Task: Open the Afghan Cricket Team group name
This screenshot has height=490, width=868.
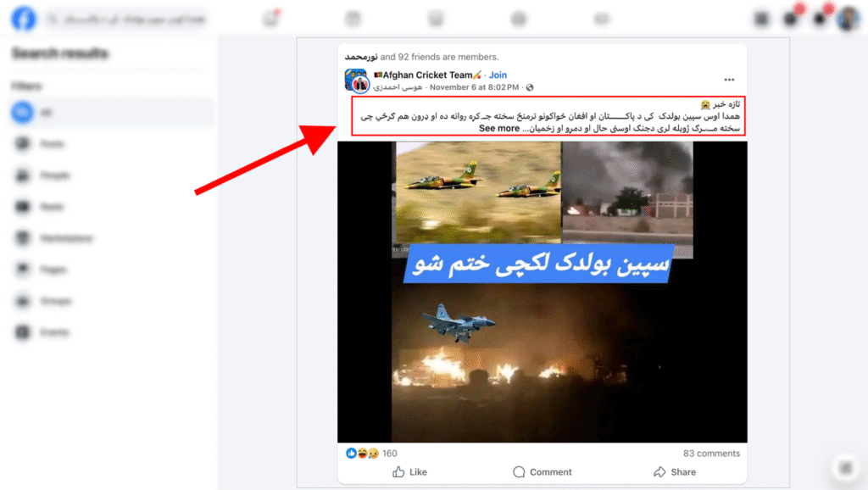Action: (428, 75)
